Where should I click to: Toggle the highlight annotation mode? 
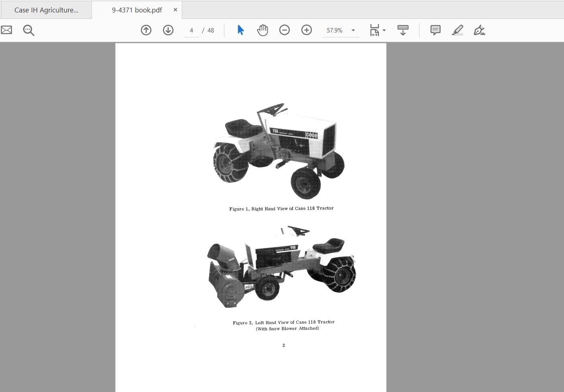click(457, 30)
